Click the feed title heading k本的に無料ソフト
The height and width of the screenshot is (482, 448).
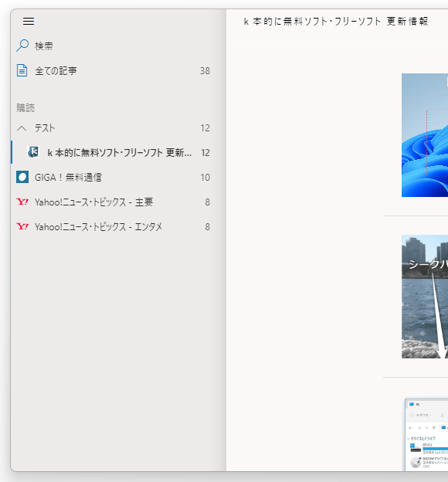click(336, 22)
